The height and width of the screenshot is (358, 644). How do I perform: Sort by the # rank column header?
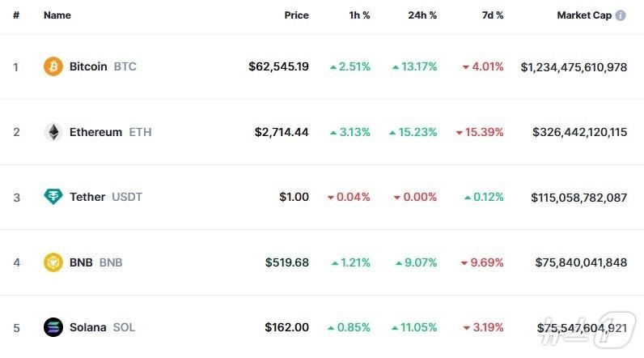(16, 15)
